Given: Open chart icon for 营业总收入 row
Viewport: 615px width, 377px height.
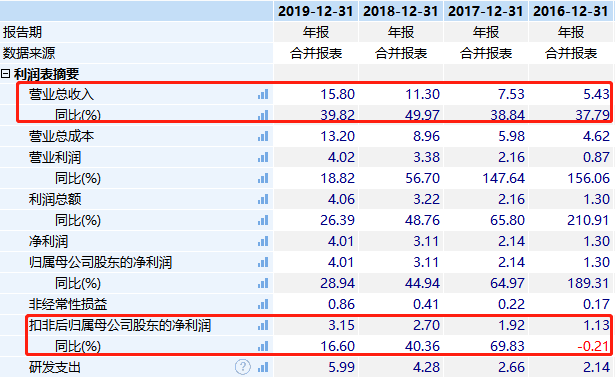Looking at the screenshot, I should point(263,94).
